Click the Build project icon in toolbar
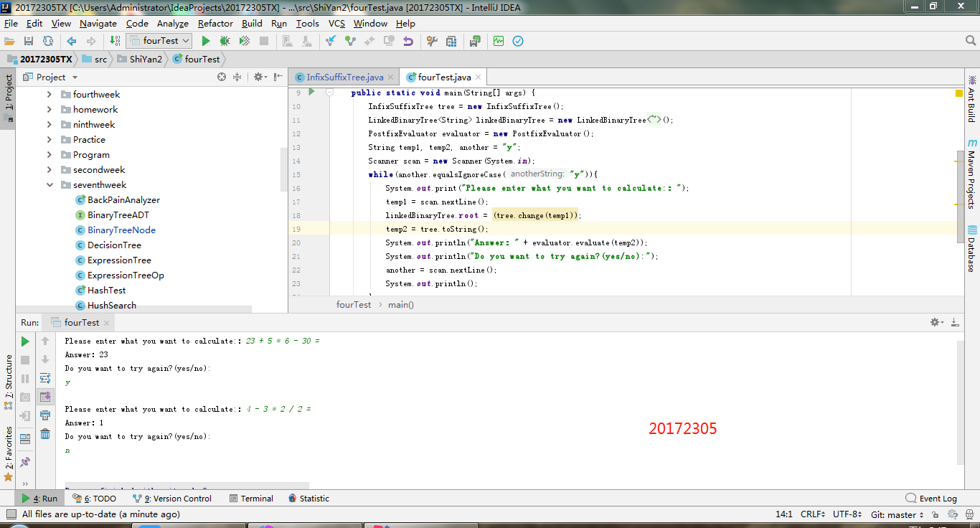This screenshot has width=980, height=528. tap(115, 41)
